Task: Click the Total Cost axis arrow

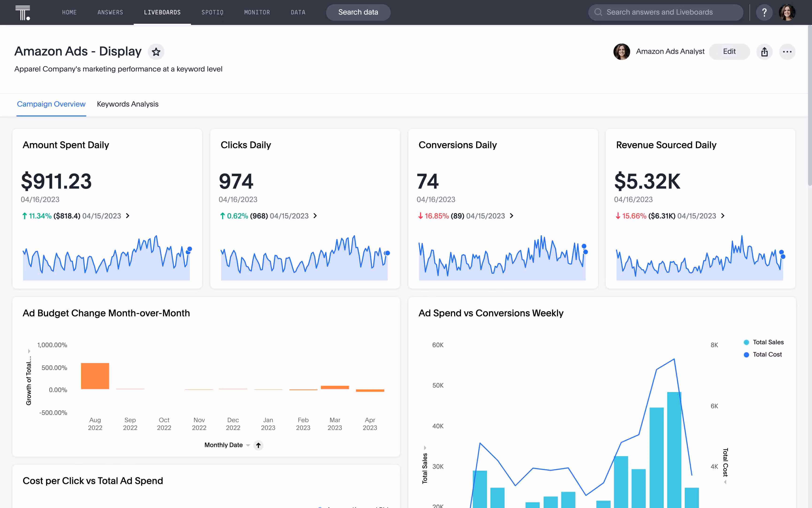Action: 725,482
